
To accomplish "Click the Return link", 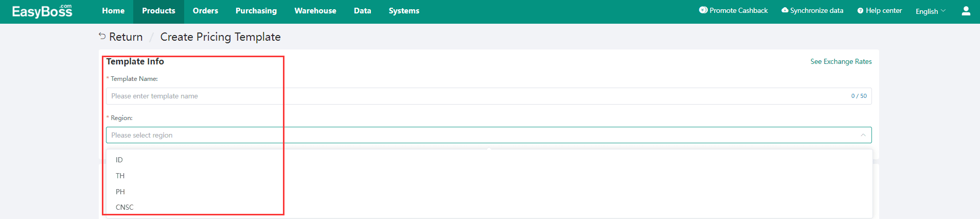I will [x=126, y=37].
